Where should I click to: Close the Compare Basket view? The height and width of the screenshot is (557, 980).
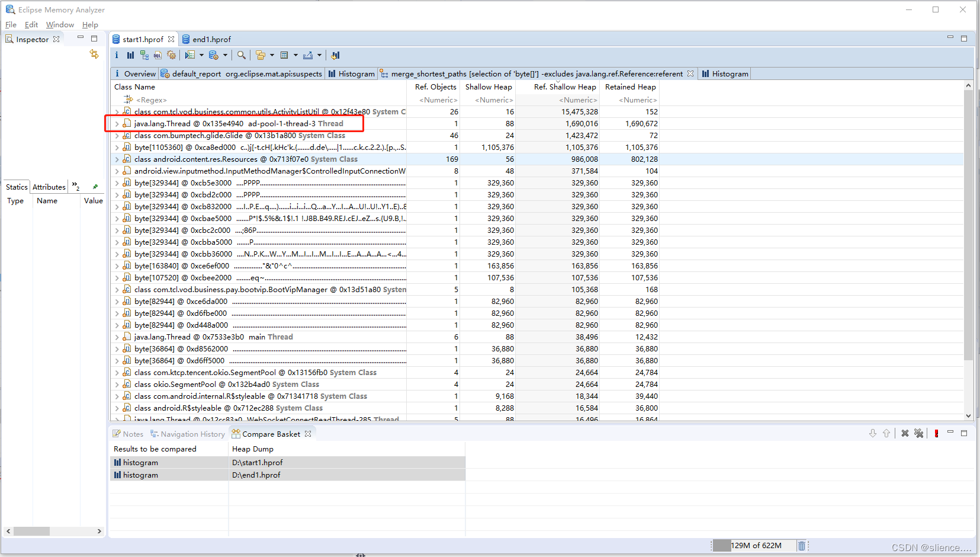pyautogui.click(x=308, y=434)
